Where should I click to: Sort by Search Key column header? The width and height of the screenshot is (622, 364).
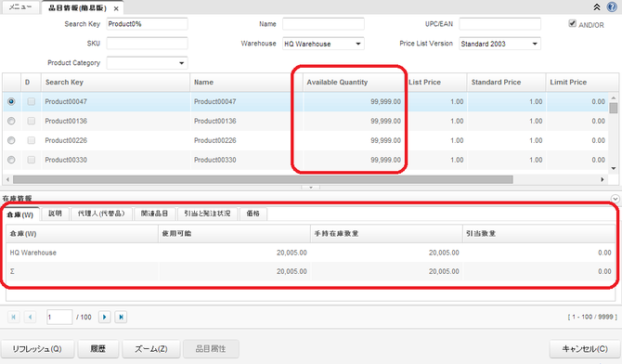(116, 82)
